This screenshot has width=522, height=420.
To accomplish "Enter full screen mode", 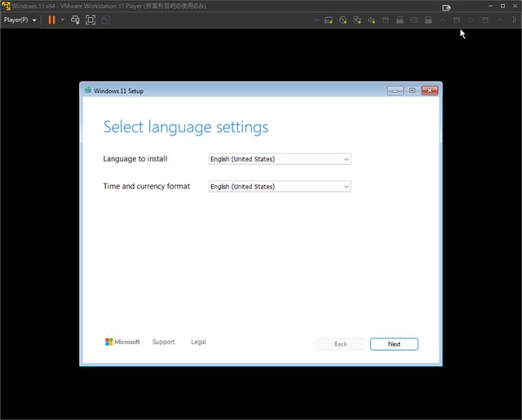I will tap(91, 20).
